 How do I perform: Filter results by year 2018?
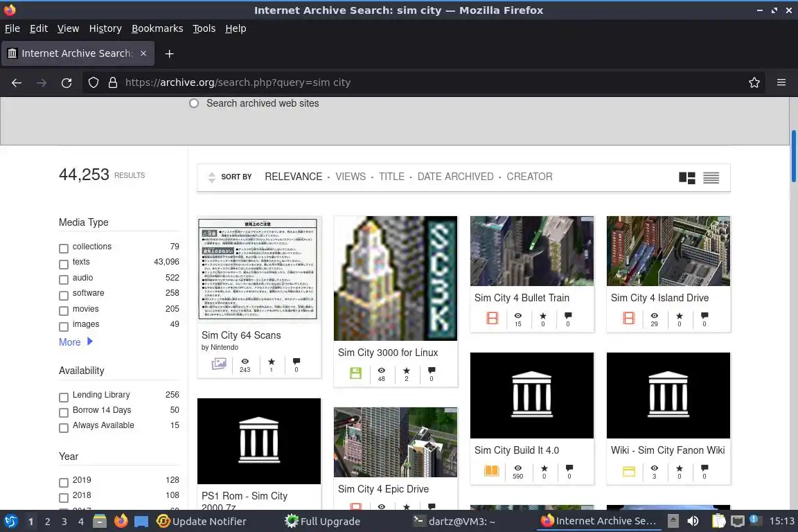click(x=64, y=497)
